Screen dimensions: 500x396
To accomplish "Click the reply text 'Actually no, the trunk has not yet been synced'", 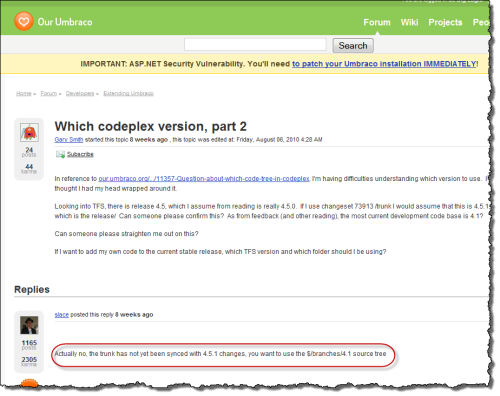I will [x=220, y=354].
